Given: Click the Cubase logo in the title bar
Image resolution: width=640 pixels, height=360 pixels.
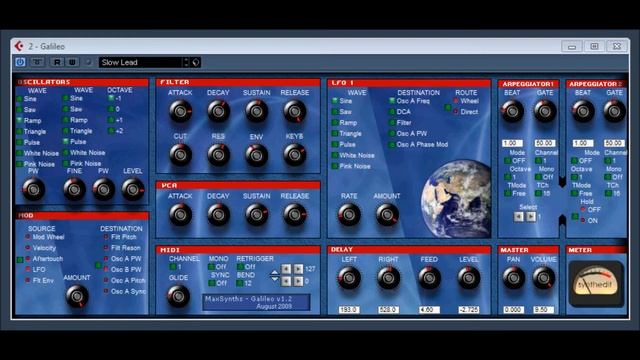Looking at the screenshot, I should pos(19,46).
